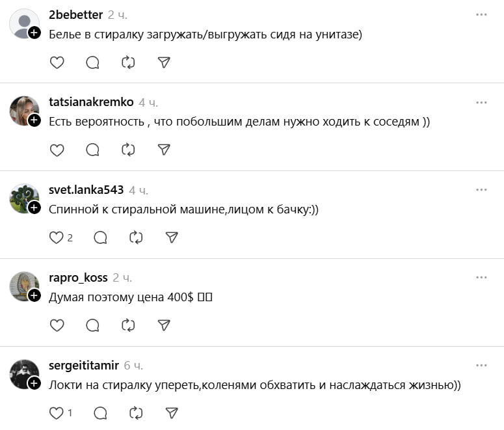Share 2bebetter's comment via send icon

tap(164, 62)
